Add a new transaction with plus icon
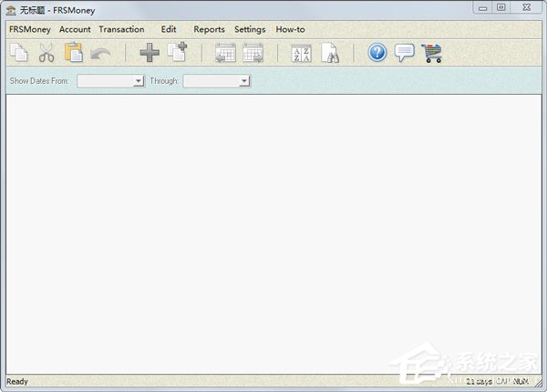 click(x=149, y=53)
